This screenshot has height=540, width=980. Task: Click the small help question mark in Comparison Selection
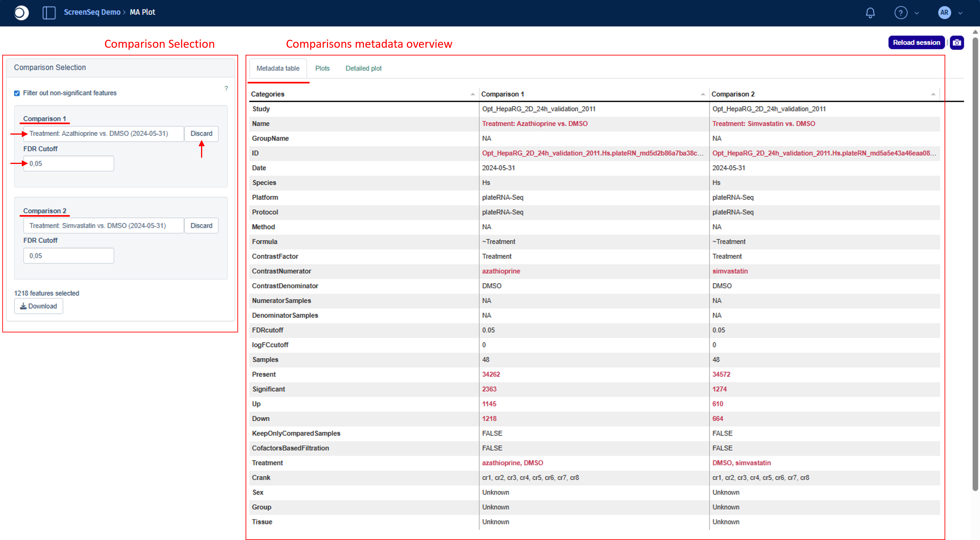point(226,89)
